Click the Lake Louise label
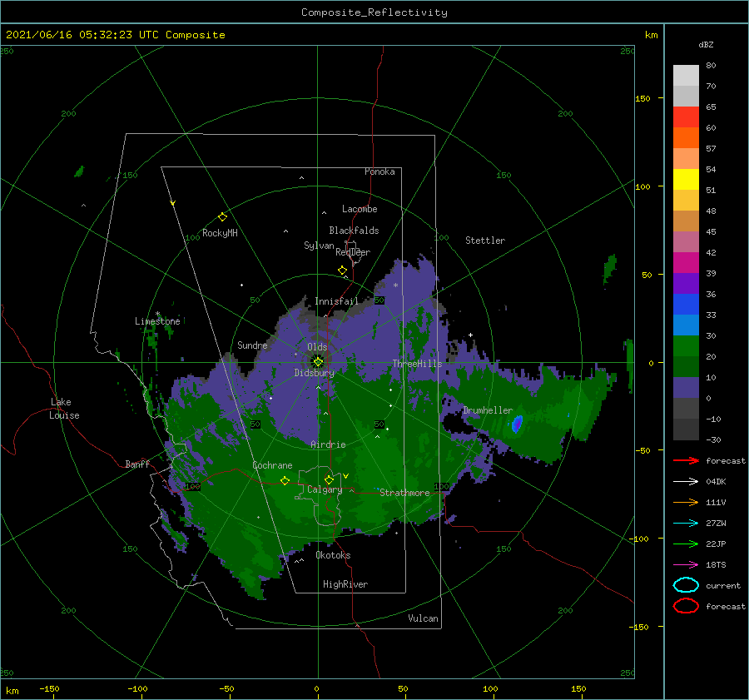Screen dimensions: 749x700 click(64, 409)
